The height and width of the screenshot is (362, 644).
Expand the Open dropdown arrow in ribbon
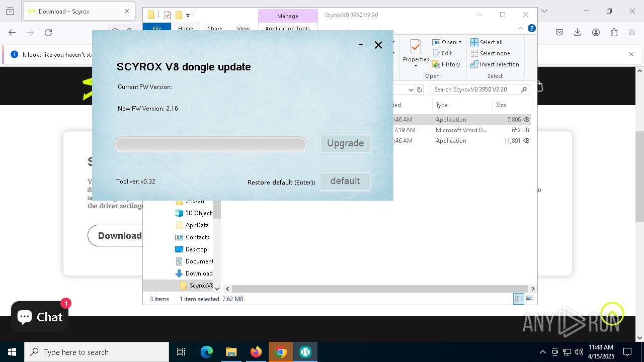pyautogui.click(x=460, y=42)
